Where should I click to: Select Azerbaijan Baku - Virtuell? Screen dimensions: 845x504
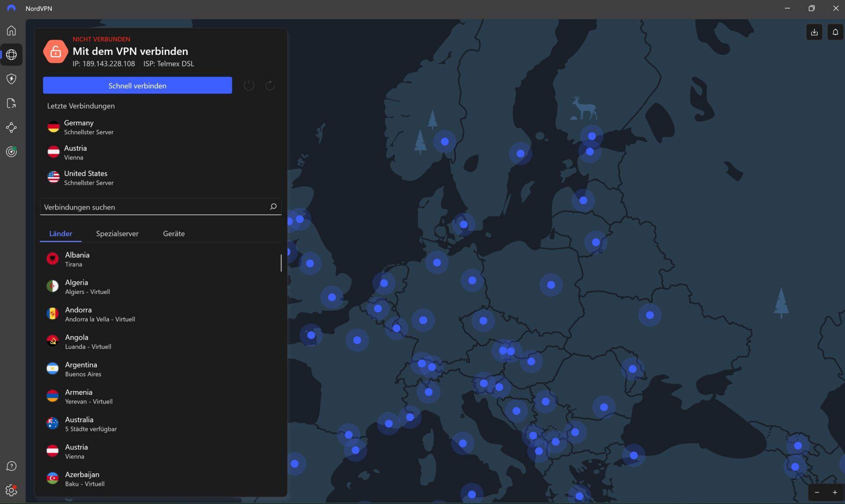pos(161,478)
